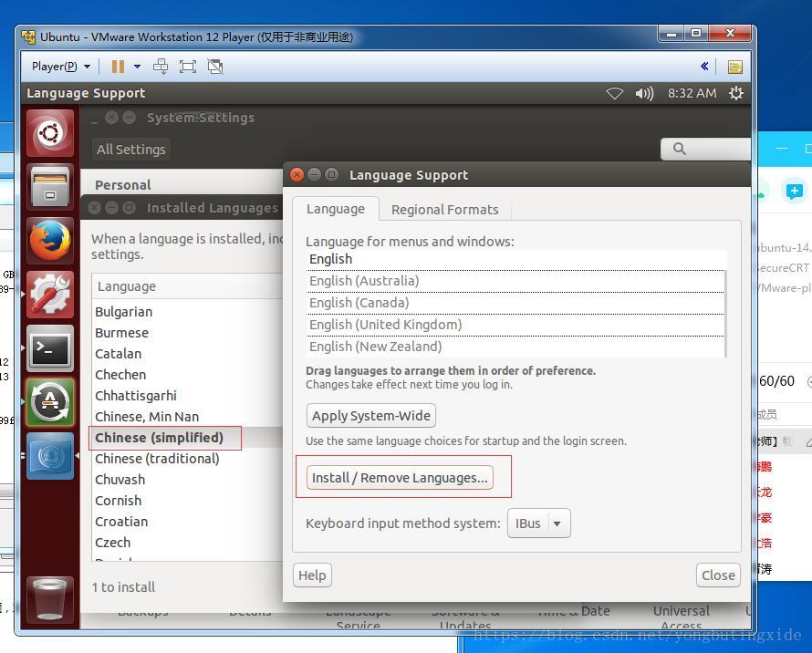The image size is (812, 653).
Task: Click the language list scrollbar
Action: click(x=726, y=314)
